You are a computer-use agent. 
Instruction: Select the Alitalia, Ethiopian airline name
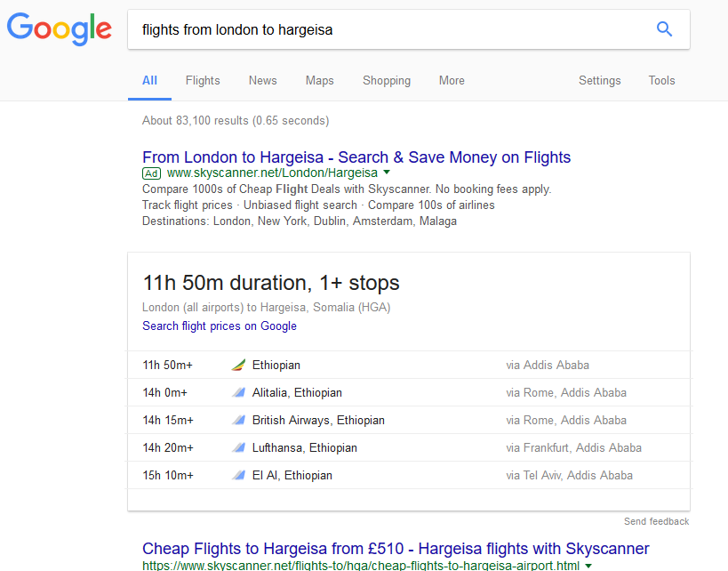tap(297, 392)
